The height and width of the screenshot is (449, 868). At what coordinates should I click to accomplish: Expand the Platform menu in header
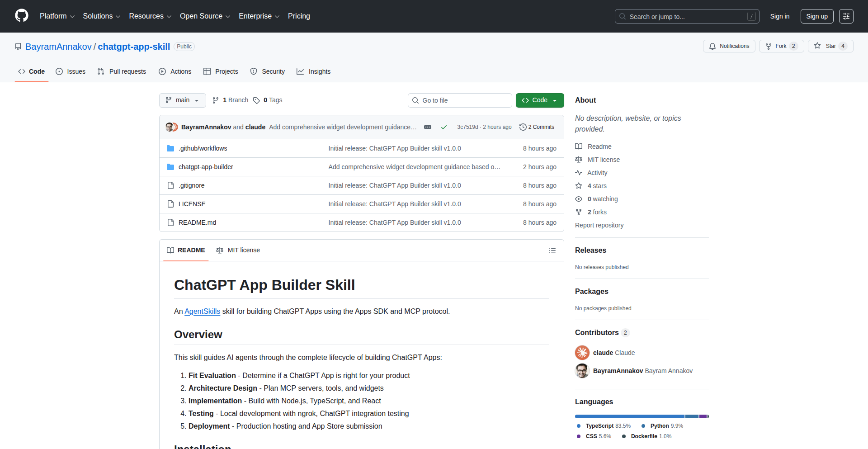tap(57, 16)
